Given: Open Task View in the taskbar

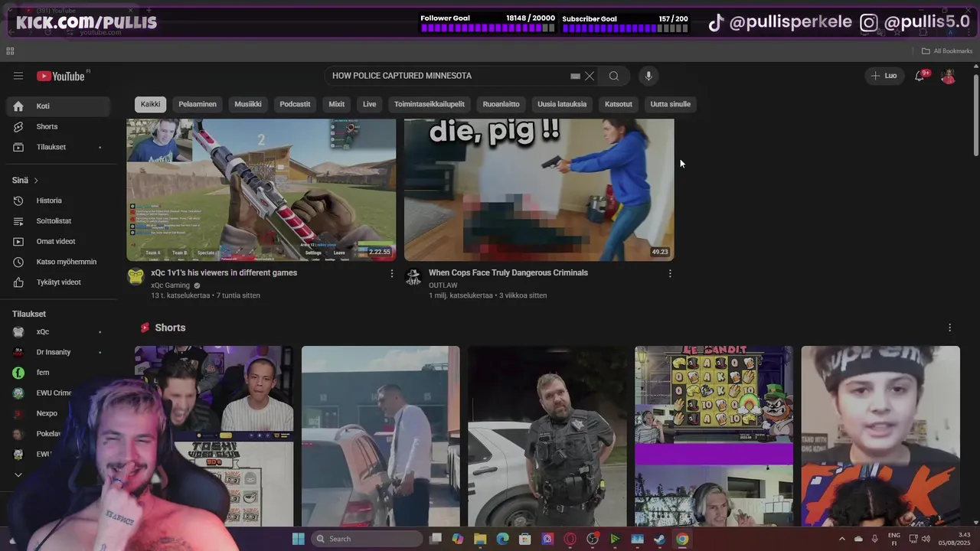Looking at the screenshot, I should (x=436, y=539).
